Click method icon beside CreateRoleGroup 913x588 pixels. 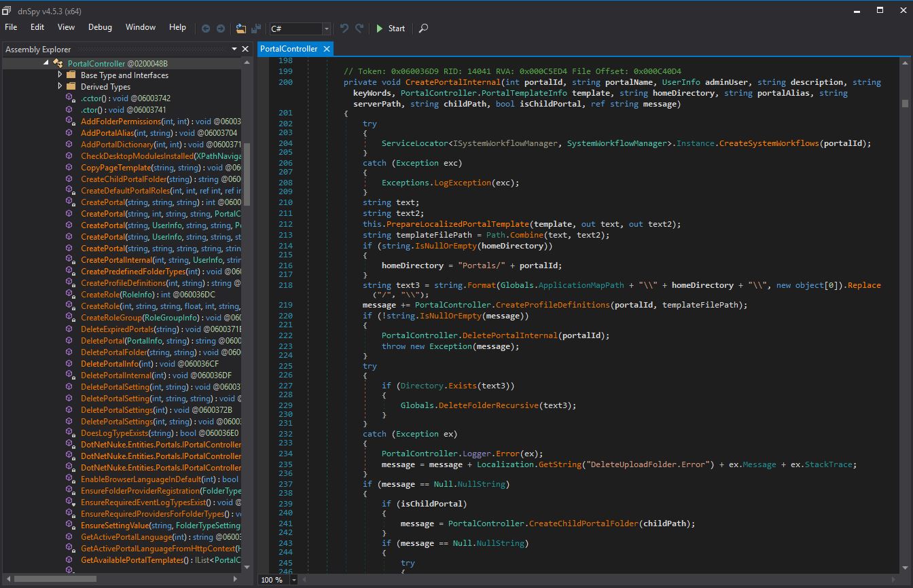tap(70, 317)
